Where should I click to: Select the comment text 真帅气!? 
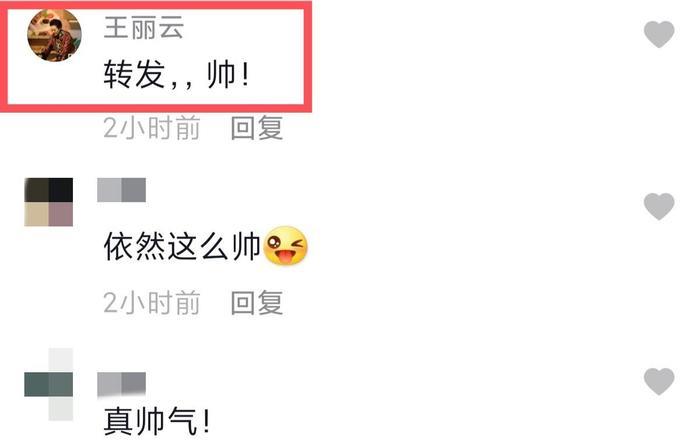pos(156,421)
